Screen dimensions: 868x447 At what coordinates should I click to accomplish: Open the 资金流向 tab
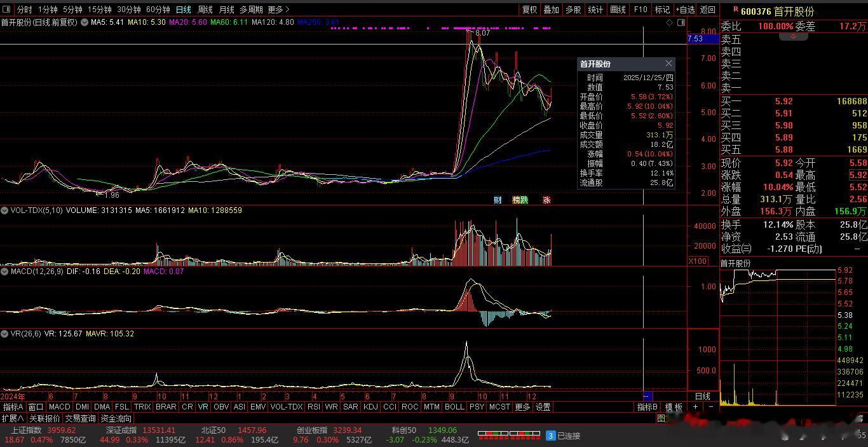[x=116, y=418]
